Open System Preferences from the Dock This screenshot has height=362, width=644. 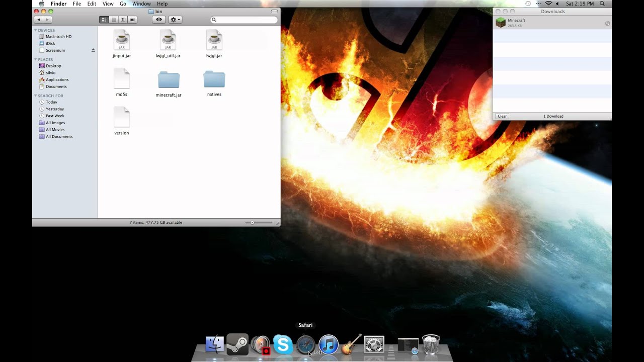[x=374, y=345]
